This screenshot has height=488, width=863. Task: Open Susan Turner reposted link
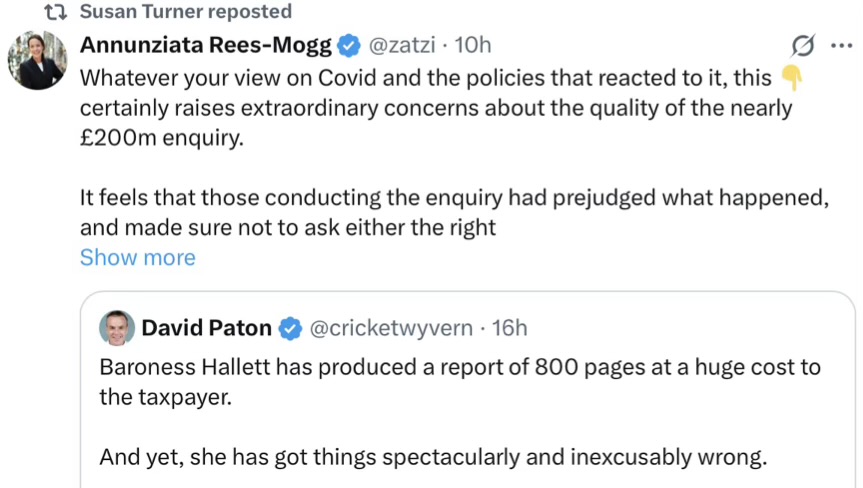click(x=185, y=12)
